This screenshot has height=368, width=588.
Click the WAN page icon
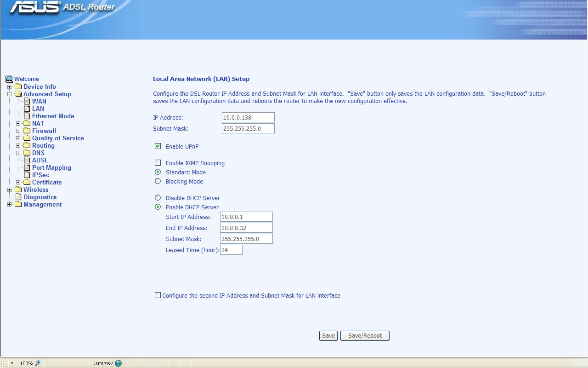pos(27,101)
